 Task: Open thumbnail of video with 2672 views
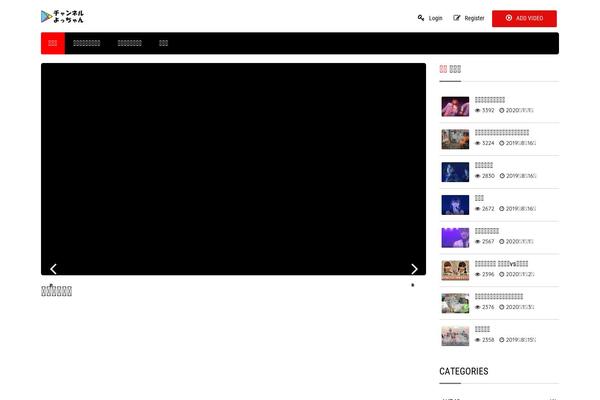[x=455, y=205]
